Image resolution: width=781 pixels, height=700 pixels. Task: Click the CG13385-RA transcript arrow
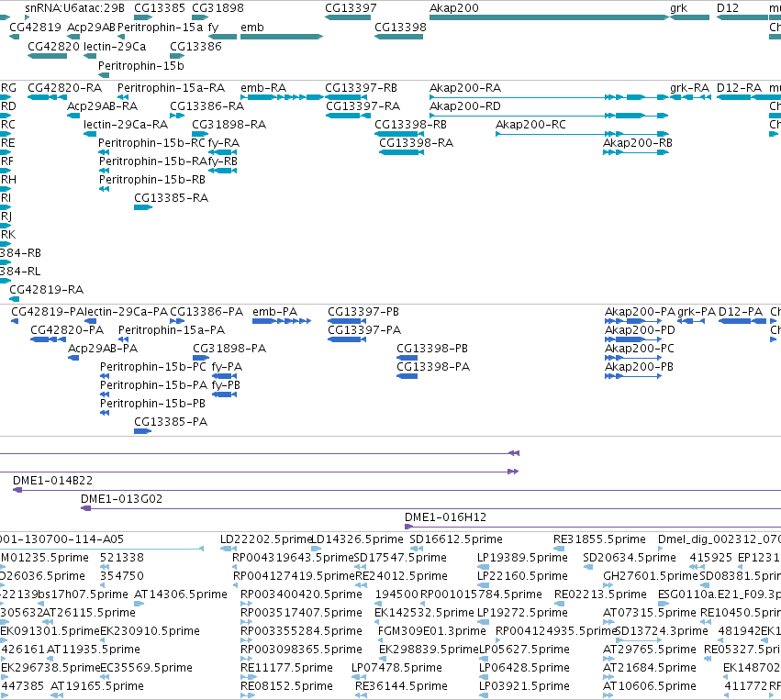click(x=143, y=207)
